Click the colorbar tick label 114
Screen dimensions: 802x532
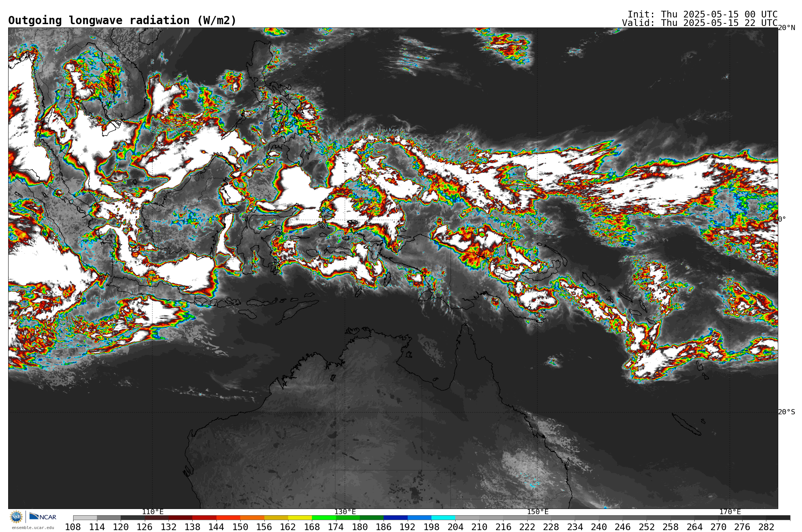point(97,527)
